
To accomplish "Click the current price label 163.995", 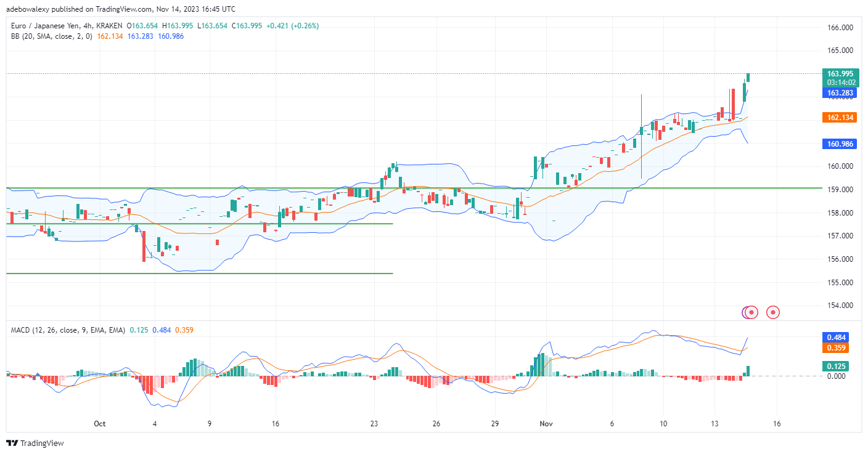I will [840, 73].
